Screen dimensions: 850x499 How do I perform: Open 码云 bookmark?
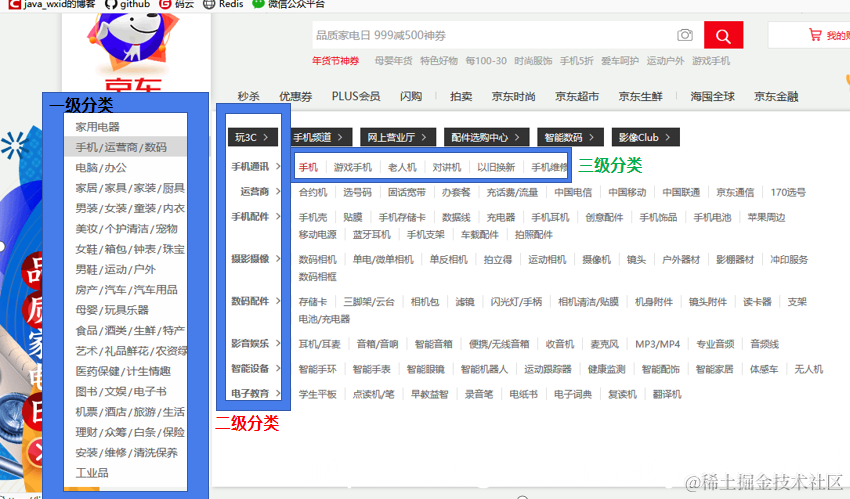(x=177, y=4)
